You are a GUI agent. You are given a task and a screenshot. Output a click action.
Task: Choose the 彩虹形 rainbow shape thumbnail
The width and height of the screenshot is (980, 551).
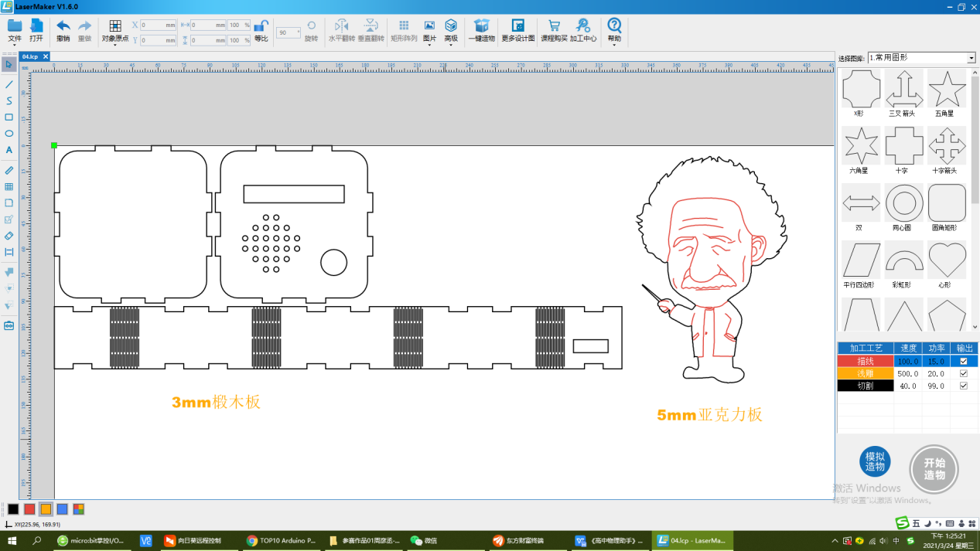tap(903, 260)
